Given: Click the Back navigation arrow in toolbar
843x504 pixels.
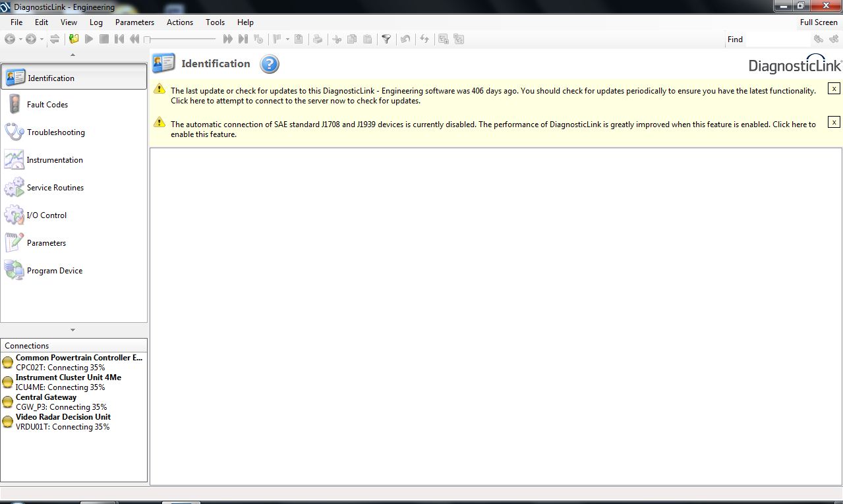Looking at the screenshot, I should (x=10, y=39).
